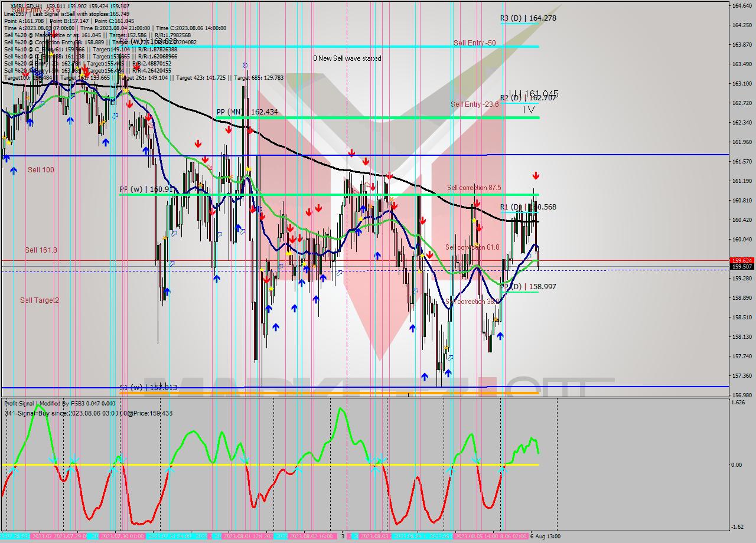Click the black current price tag 159.507
Viewport: 756px width, 543px height.
point(741,267)
